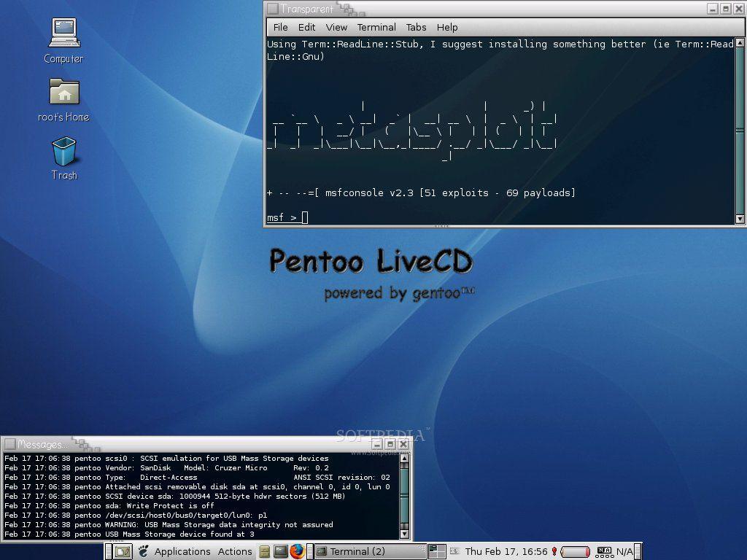
Task: Open the Actions menu
Action: click(235, 551)
